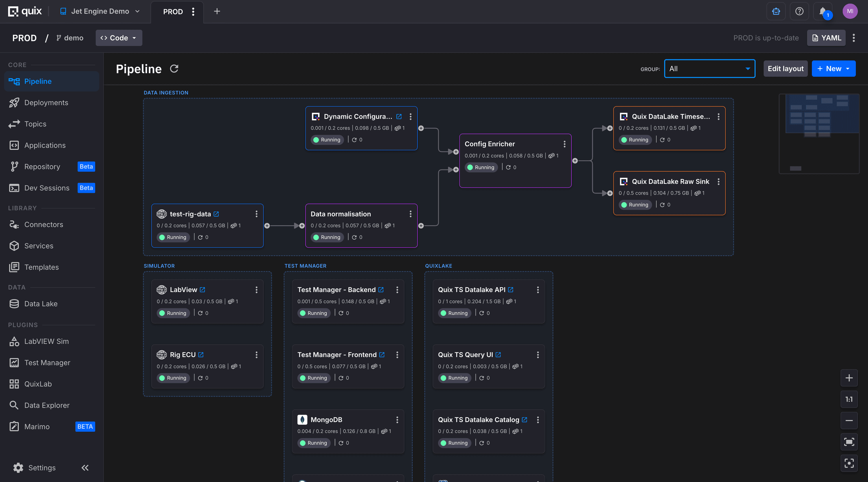The height and width of the screenshot is (482, 868).
Task: Open Quix TS Query UI external link
Action: point(498,355)
